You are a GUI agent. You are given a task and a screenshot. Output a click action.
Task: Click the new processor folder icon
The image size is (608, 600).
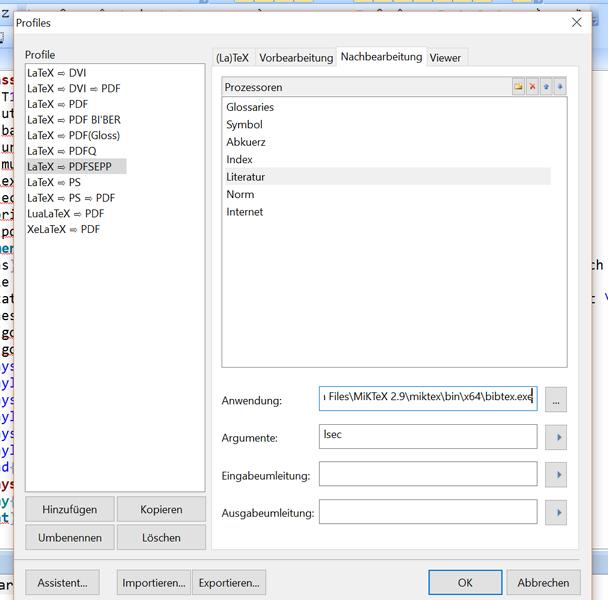[x=518, y=87]
